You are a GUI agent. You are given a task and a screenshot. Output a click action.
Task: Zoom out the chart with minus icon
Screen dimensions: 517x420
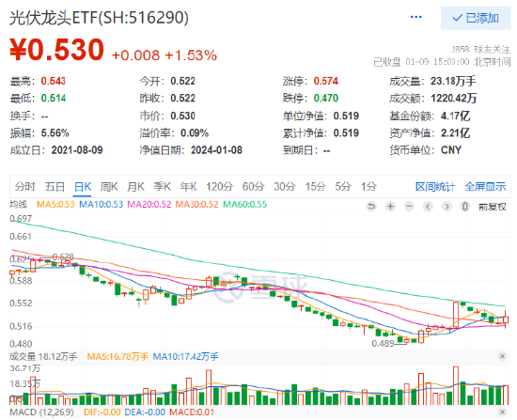tap(409, 207)
